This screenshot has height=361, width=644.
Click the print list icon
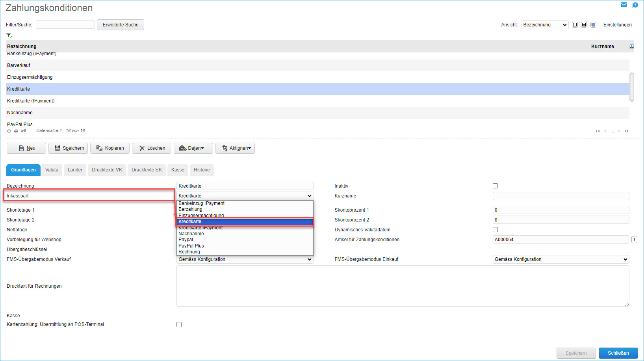click(x=16, y=131)
